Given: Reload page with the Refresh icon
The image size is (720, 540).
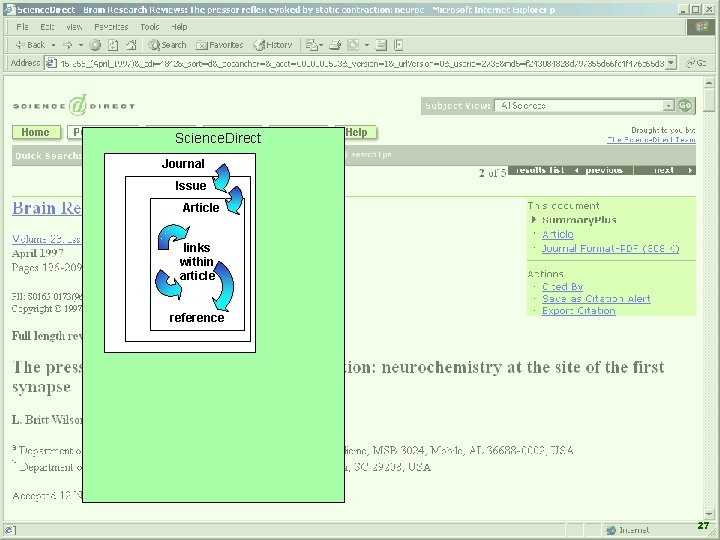Looking at the screenshot, I should (113, 45).
